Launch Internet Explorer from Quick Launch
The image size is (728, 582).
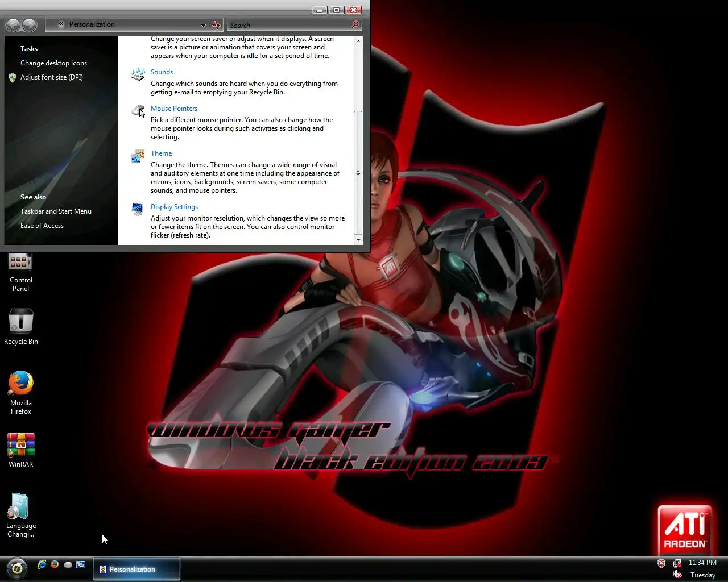pyautogui.click(x=42, y=564)
